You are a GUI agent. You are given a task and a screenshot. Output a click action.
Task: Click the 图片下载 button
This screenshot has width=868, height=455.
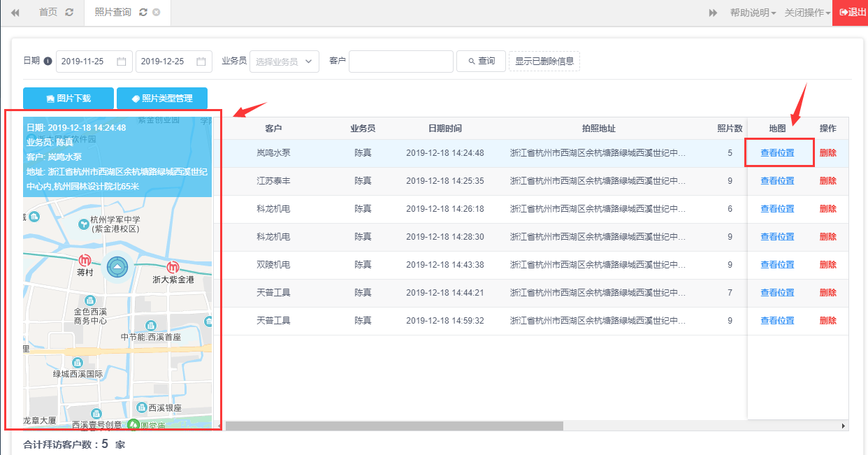(68, 99)
